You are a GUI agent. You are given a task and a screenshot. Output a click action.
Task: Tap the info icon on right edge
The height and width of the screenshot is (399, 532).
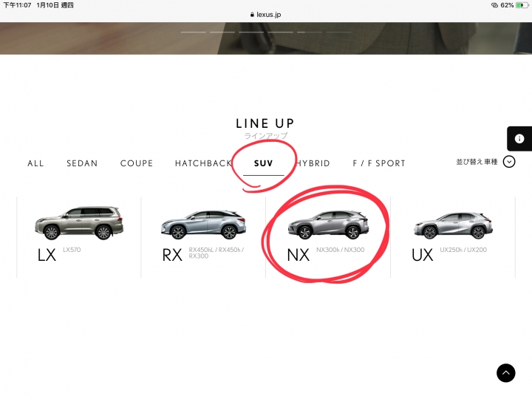[519, 138]
